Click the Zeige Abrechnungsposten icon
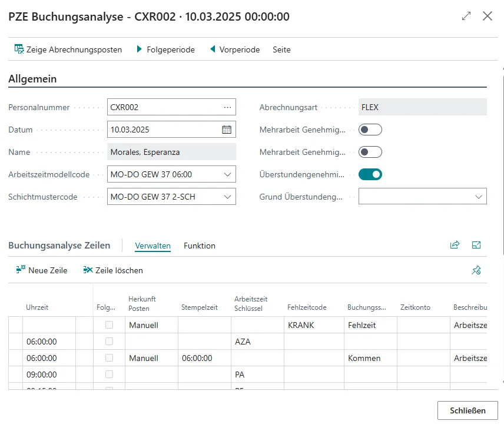This screenshot has width=504, height=434. tap(19, 49)
